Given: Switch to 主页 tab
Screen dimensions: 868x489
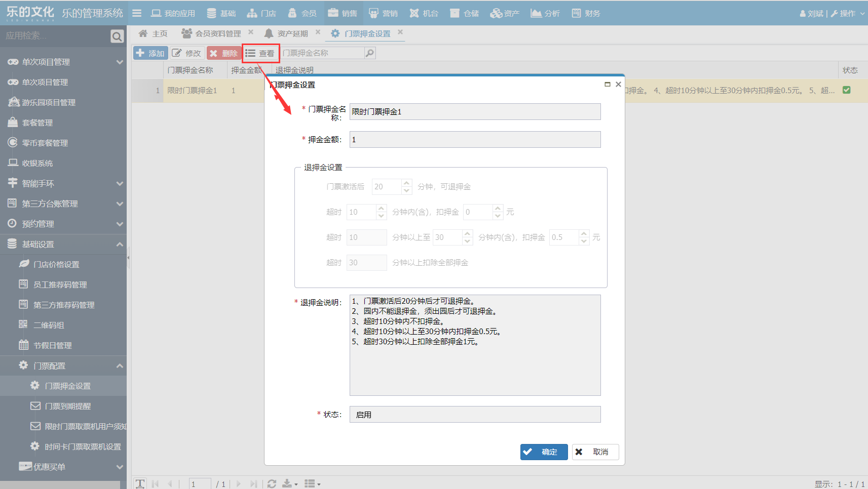Looking at the screenshot, I should 153,33.
